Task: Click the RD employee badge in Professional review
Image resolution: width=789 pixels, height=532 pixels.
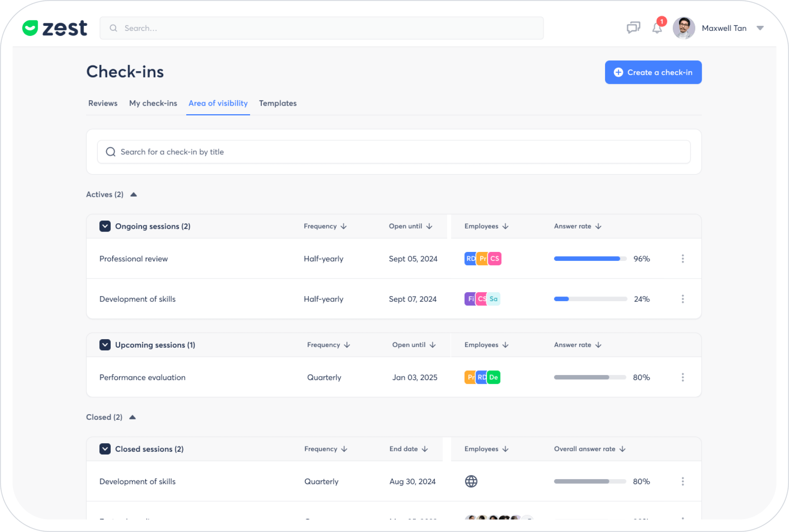Action: click(470, 259)
